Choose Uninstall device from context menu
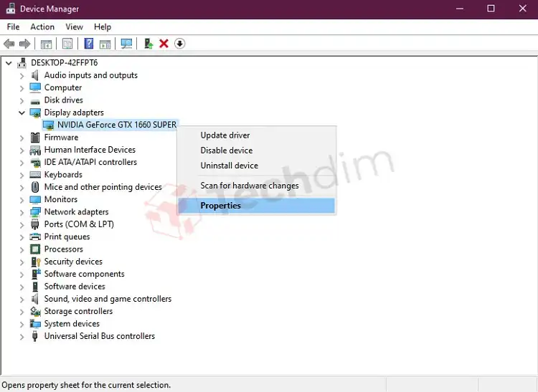538x392 pixels. pos(257,166)
